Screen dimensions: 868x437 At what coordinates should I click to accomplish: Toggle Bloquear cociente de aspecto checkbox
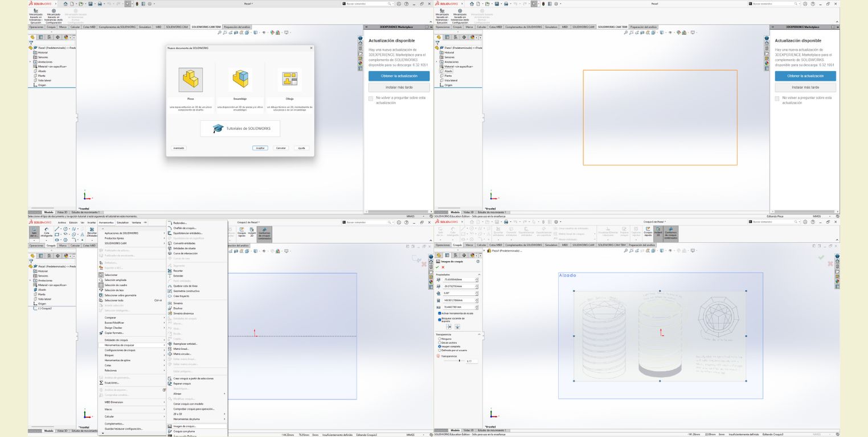click(x=440, y=319)
